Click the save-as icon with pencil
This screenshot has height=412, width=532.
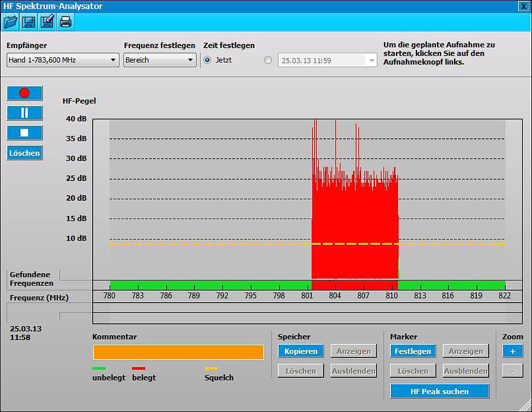(x=47, y=22)
